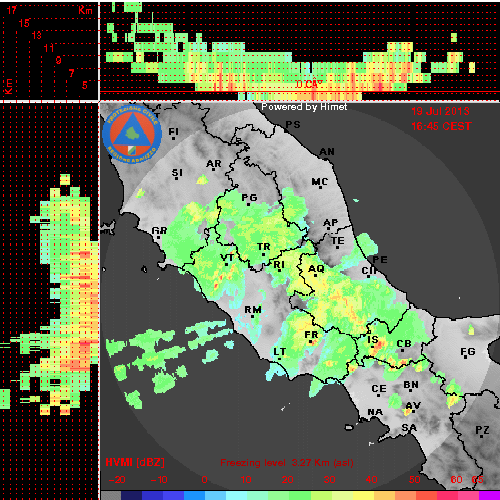This screenshot has height=500, width=500.
Task: Click the 30 legend value
Action: [329, 480]
